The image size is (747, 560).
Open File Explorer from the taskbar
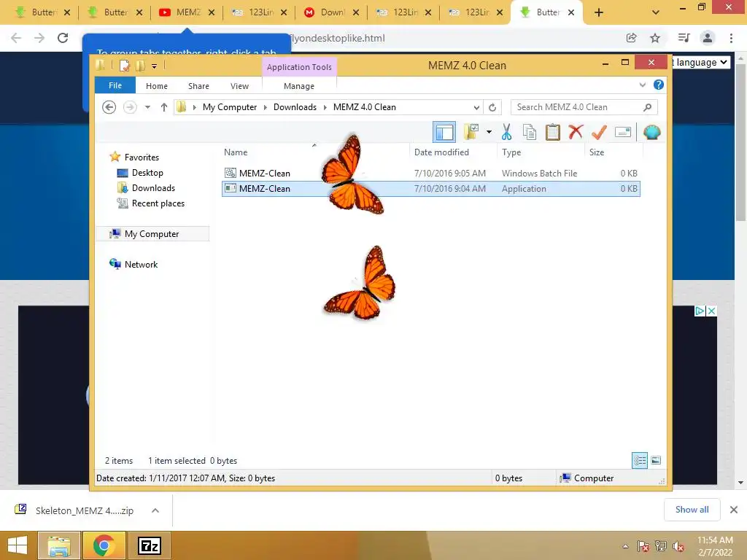pyautogui.click(x=59, y=545)
